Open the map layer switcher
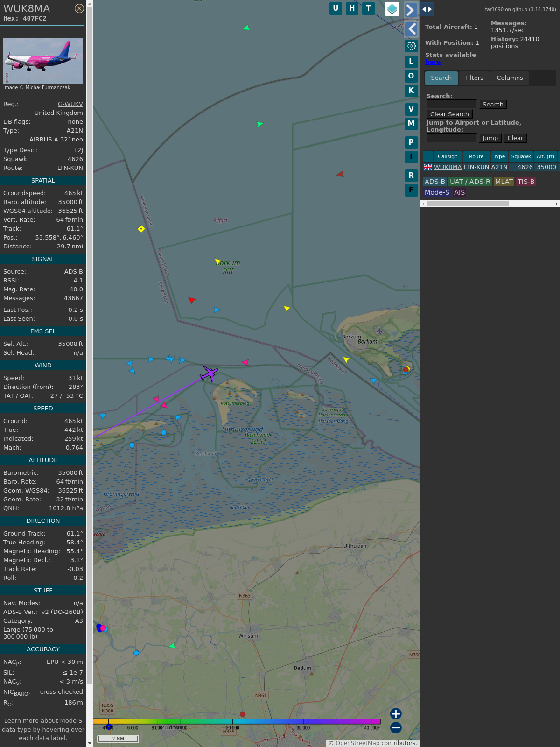The height and width of the screenshot is (747, 560). click(392, 9)
